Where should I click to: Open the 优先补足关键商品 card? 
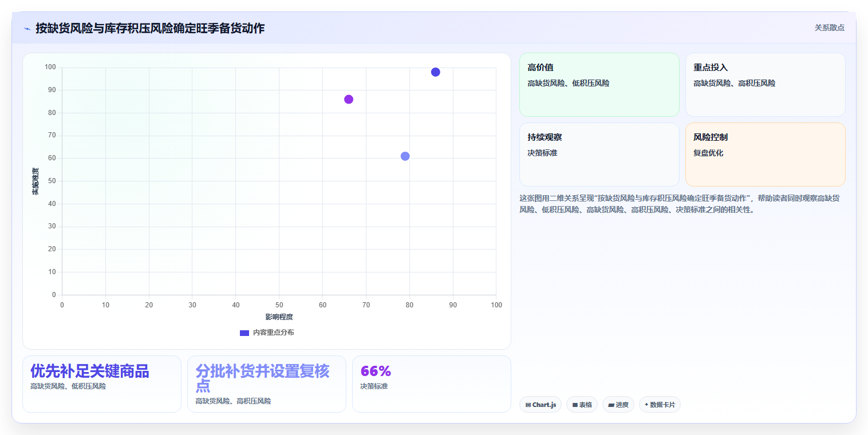102,384
